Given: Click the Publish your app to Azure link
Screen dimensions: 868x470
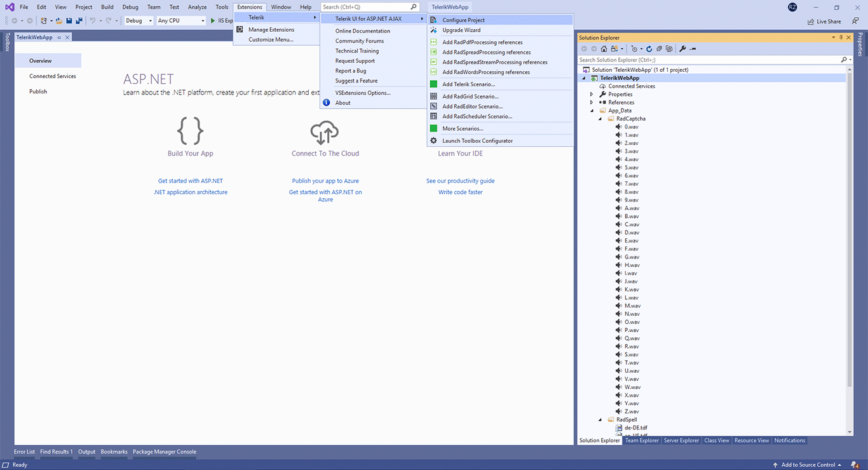Looking at the screenshot, I should [x=325, y=180].
